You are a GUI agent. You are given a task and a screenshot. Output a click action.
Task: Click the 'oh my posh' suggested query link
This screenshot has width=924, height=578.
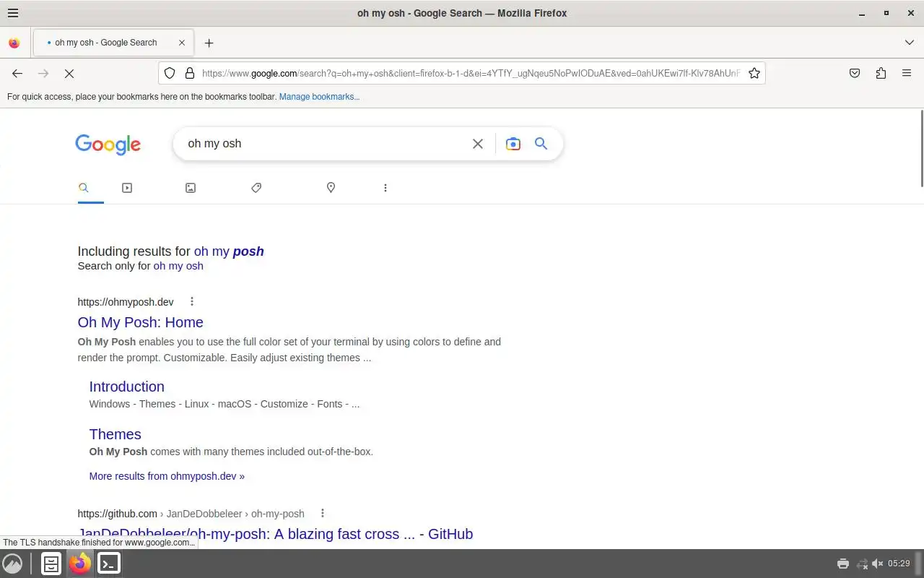[229, 251]
